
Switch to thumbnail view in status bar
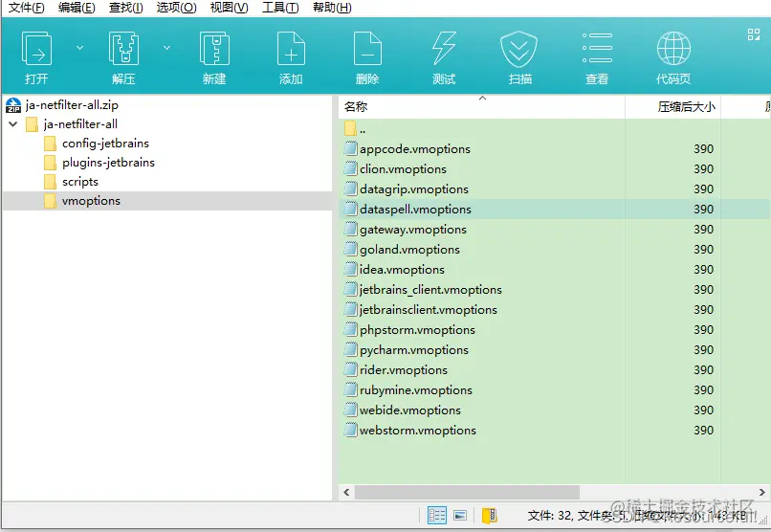[x=460, y=516]
